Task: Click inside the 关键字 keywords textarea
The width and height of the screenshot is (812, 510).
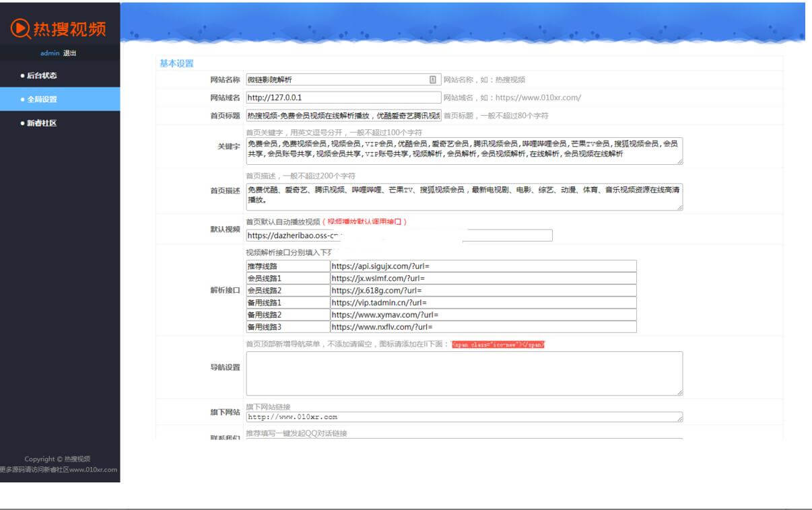Action: 463,151
